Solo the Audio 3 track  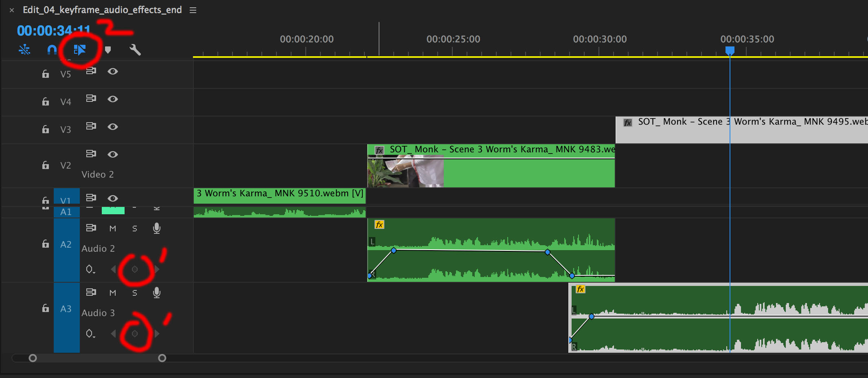(x=135, y=293)
